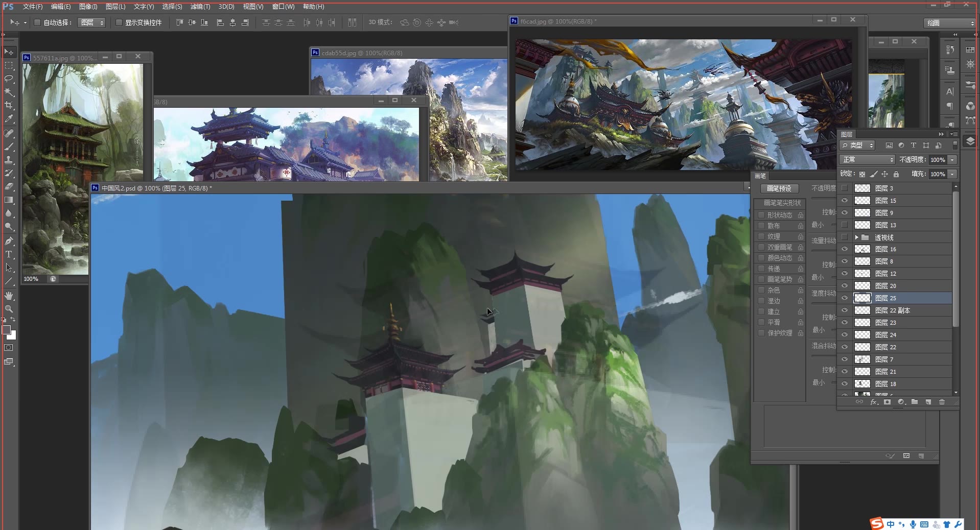Open blend mode 正常 dropdown
This screenshot has width=980, height=530.
coord(867,160)
